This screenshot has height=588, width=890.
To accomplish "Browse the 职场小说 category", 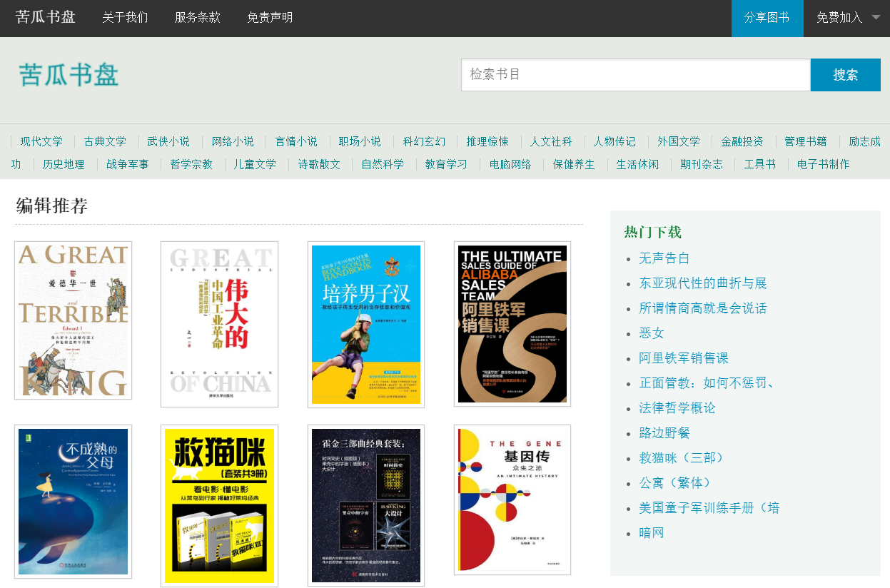I will tap(360, 141).
